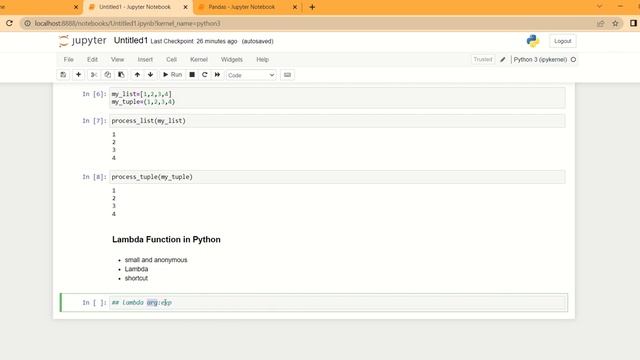
Task: Click the browser address bar URL
Action: point(127,24)
